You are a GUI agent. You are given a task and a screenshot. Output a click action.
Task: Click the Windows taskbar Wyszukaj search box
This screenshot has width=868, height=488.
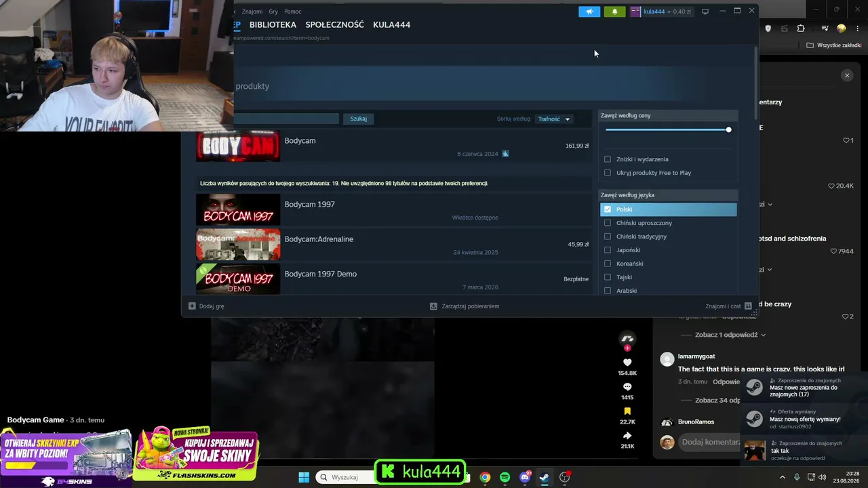click(346, 477)
